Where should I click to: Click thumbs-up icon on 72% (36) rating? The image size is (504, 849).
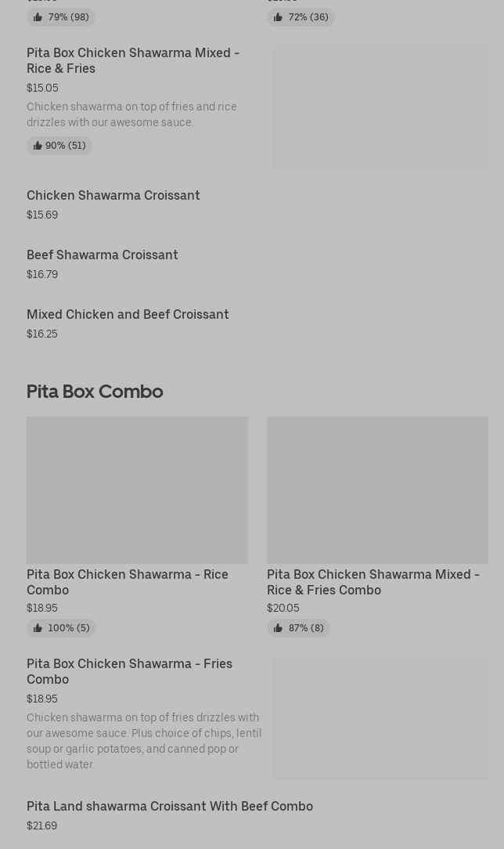coord(278,17)
